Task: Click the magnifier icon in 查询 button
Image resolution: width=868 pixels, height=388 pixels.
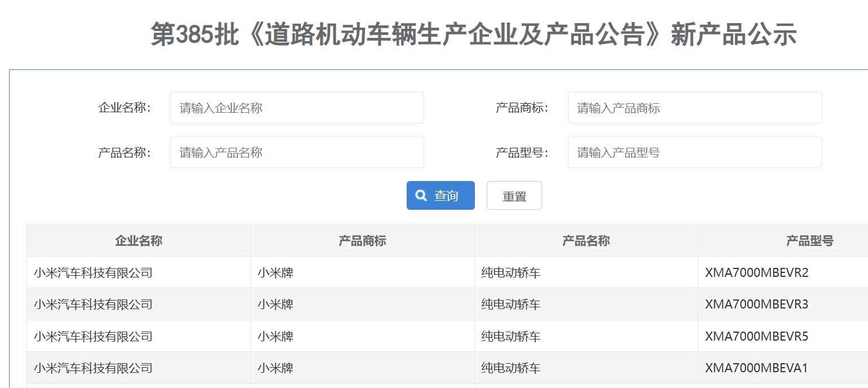Action: [x=421, y=195]
